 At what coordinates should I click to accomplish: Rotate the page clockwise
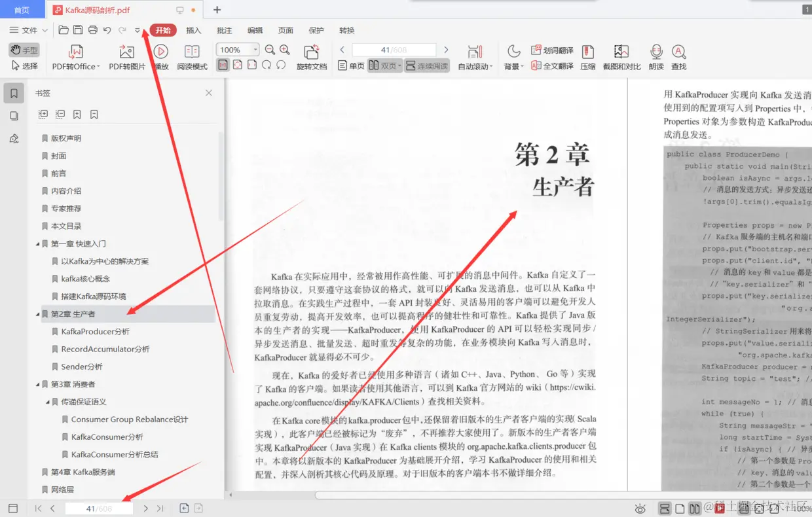[x=267, y=65]
